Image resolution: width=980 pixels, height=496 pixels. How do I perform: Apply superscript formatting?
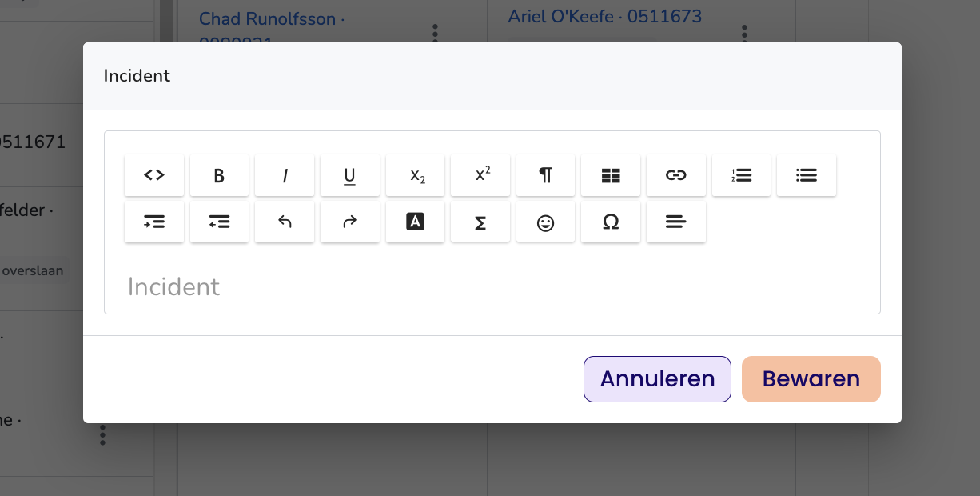(480, 175)
